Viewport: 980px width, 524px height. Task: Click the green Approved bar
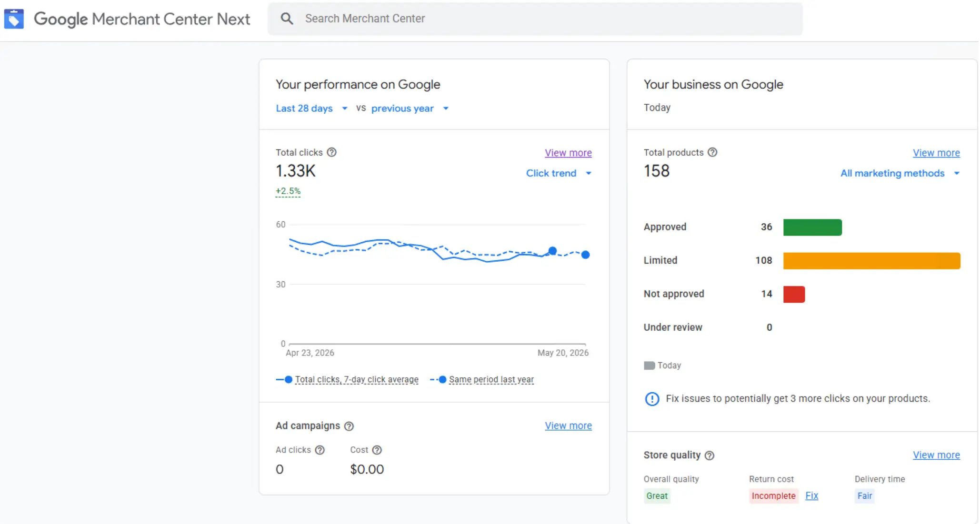tap(812, 227)
